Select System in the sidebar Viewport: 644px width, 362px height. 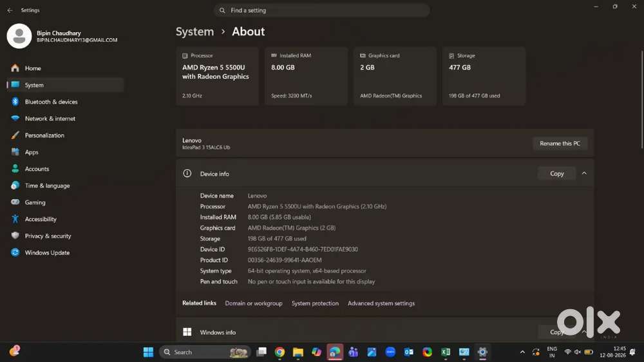click(65, 85)
